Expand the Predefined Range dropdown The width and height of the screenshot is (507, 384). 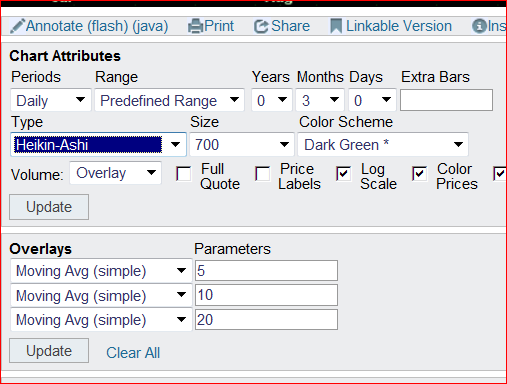pyautogui.click(x=169, y=100)
